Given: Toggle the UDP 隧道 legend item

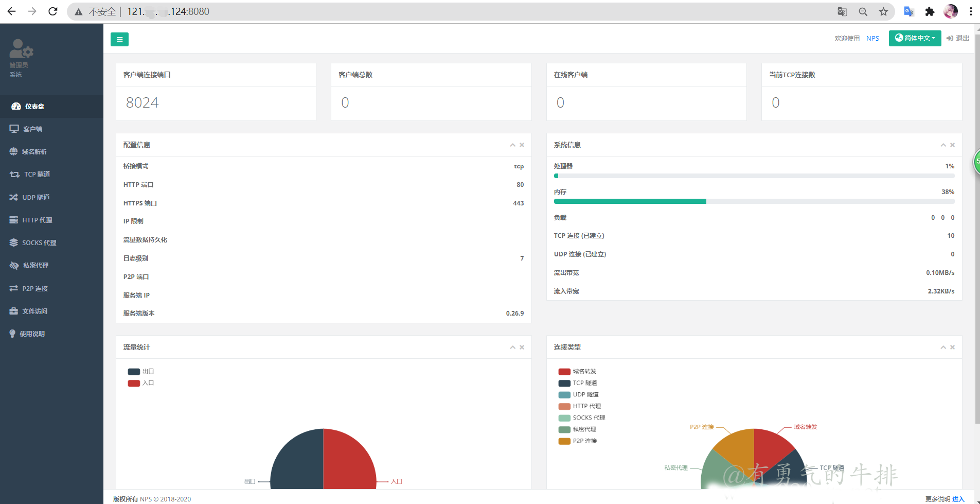Looking at the screenshot, I should 578,394.
